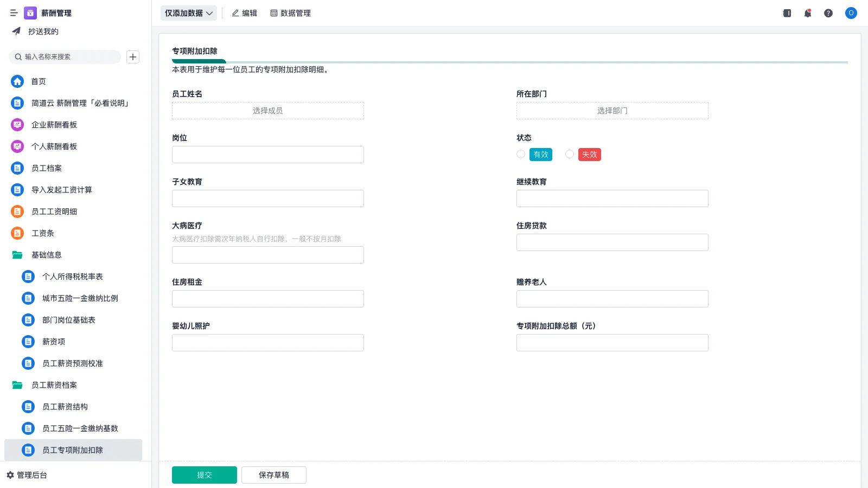
Task: Click the 提交 submit button
Action: pos(204,474)
